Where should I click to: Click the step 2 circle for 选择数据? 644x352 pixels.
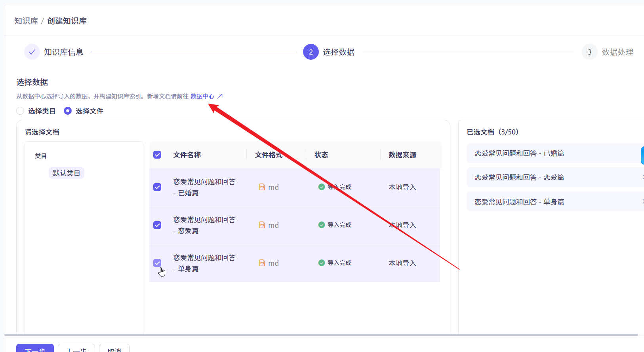(x=311, y=52)
